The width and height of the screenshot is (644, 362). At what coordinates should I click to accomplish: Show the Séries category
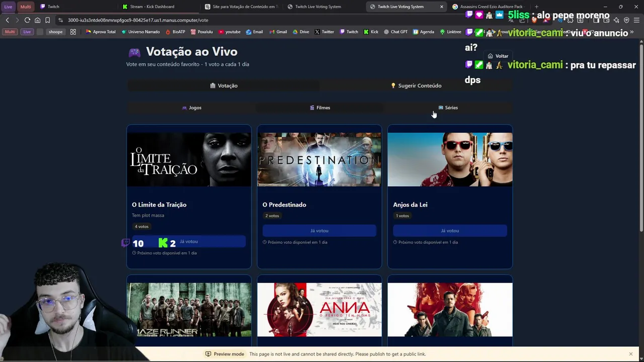(x=448, y=108)
